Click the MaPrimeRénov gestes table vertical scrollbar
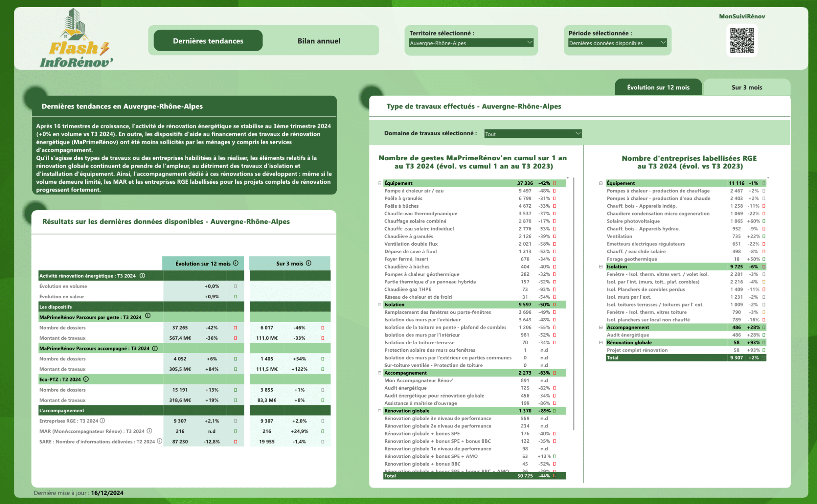 (574, 303)
